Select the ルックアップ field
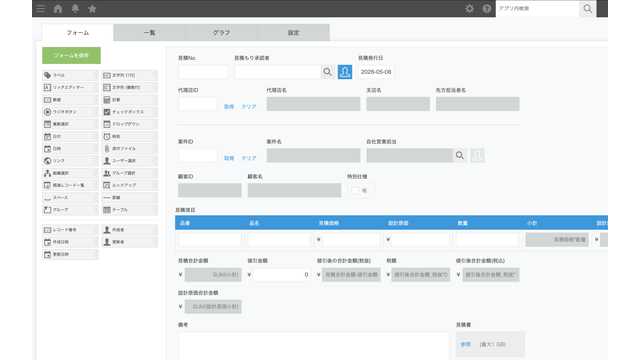The image size is (640, 360). point(129,185)
